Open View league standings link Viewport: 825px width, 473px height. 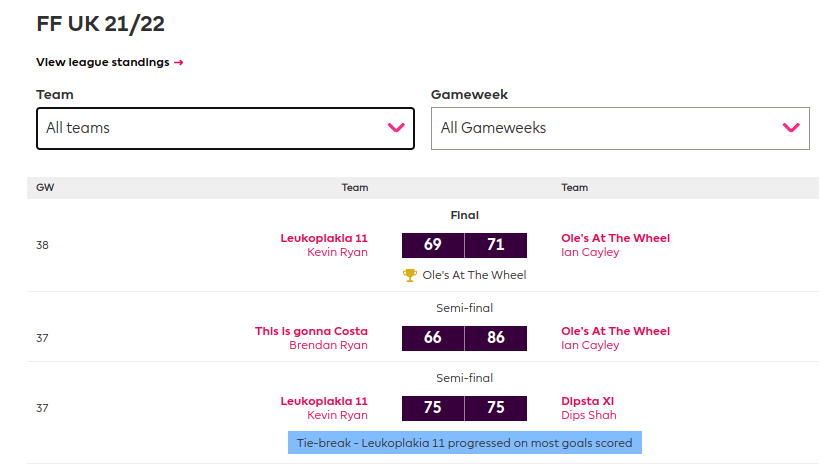[103, 62]
